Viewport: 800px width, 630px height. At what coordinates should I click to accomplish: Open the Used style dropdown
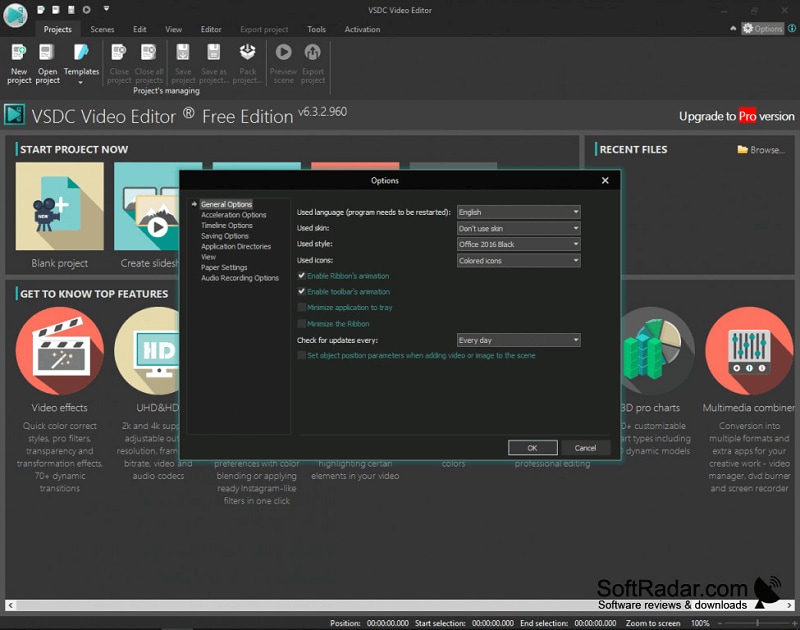tap(518, 244)
